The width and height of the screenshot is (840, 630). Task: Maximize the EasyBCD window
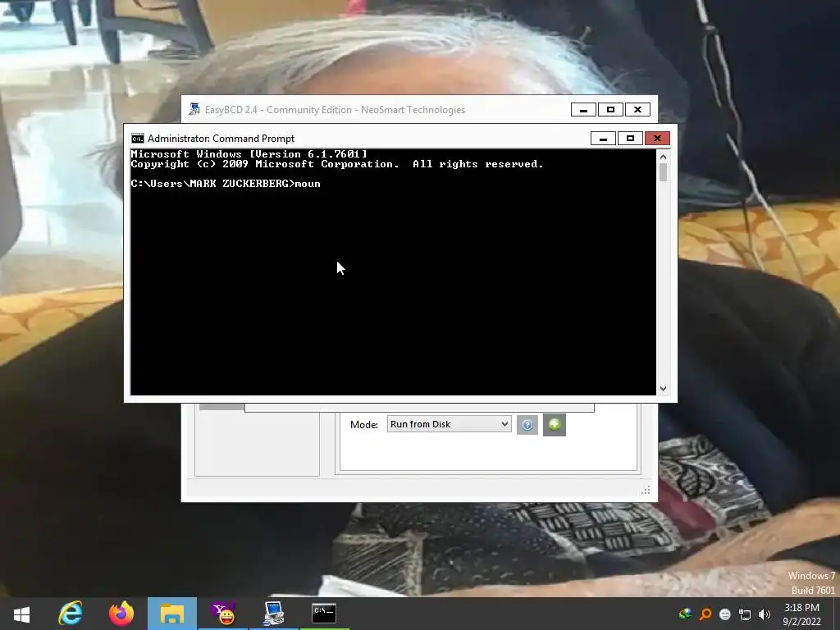[x=610, y=110]
